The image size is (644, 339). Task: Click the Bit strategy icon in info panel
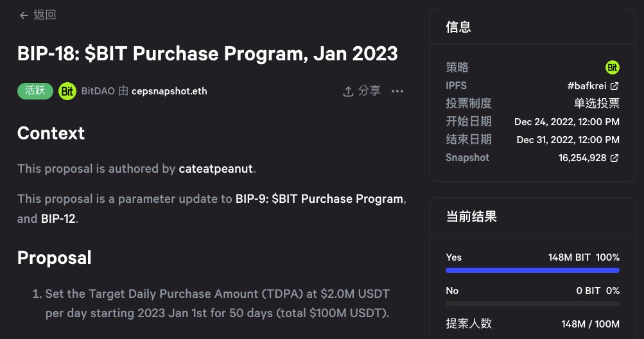[x=613, y=67]
